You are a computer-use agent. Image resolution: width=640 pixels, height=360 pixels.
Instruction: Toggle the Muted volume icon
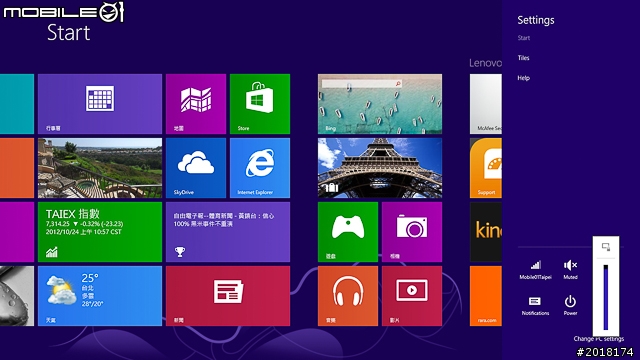click(x=570, y=270)
